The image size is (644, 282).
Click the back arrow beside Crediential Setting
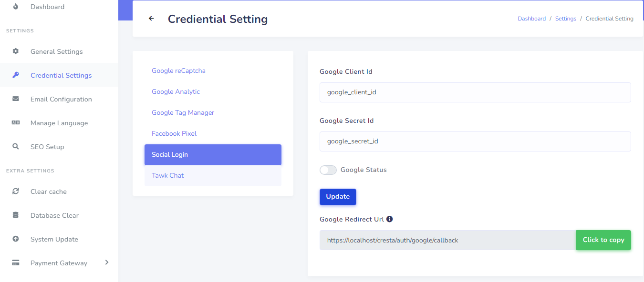point(151,19)
